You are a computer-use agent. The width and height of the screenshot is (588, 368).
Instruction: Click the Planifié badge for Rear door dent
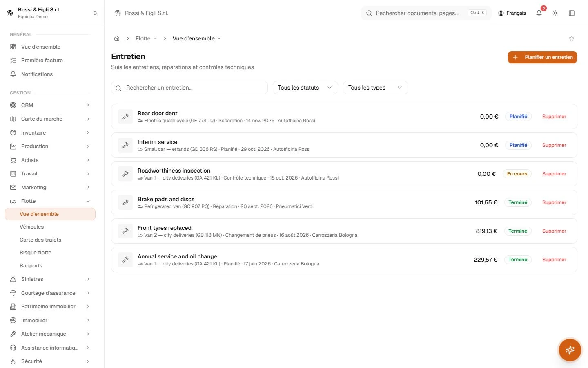(x=518, y=117)
